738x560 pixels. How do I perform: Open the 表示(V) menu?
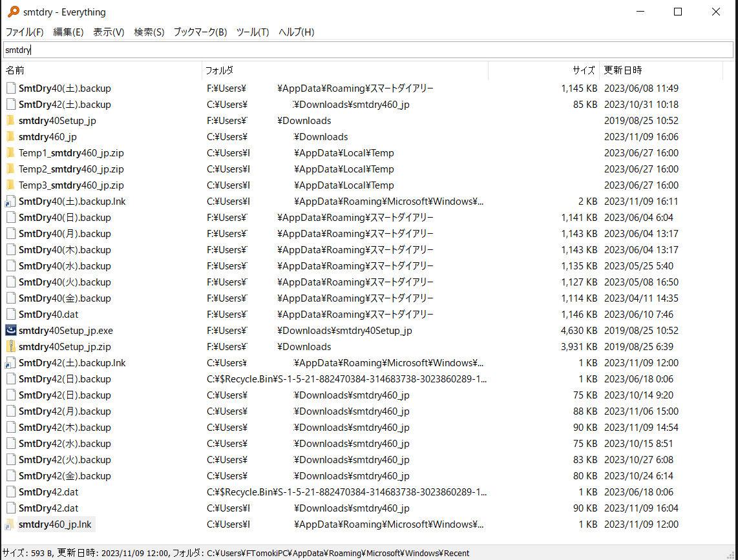tap(109, 32)
